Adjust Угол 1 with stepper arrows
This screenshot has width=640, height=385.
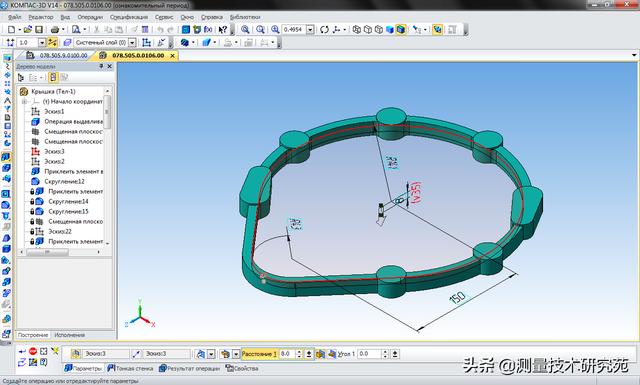coord(385,354)
